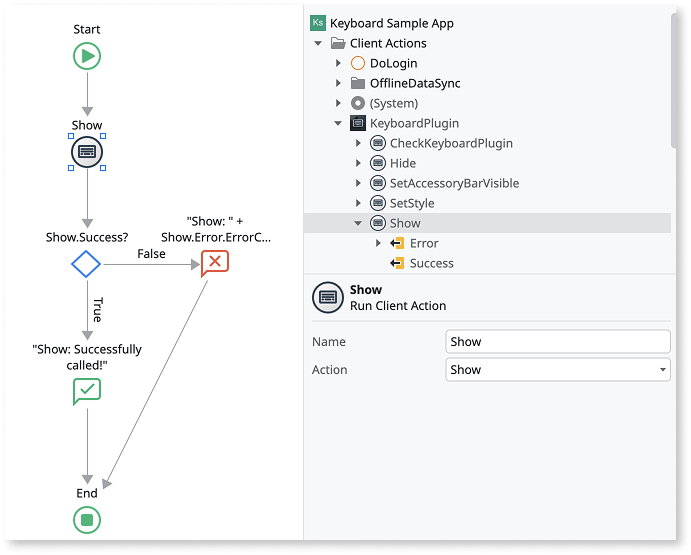Click the Show icon in properties header

[327, 298]
